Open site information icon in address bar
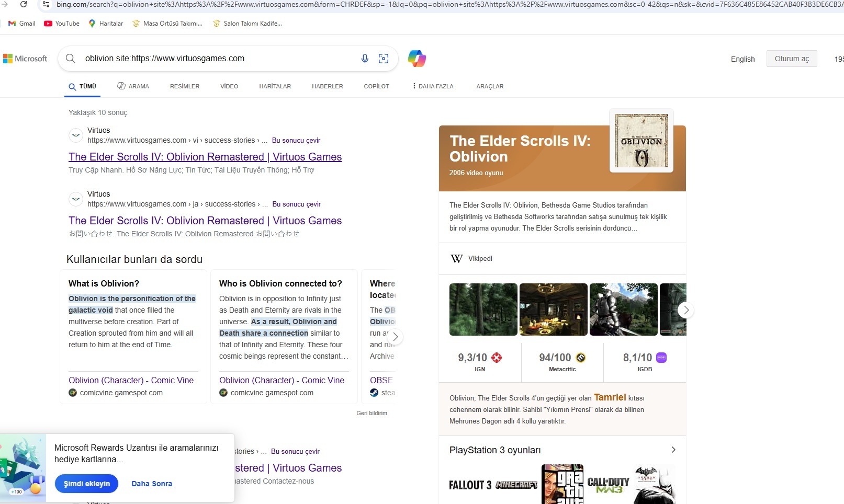 (46, 4)
